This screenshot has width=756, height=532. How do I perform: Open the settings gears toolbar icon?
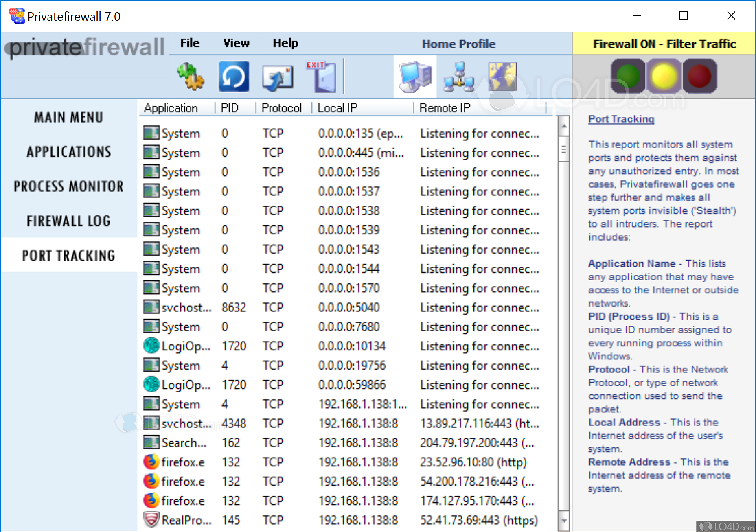pyautogui.click(x=191, y=76)
